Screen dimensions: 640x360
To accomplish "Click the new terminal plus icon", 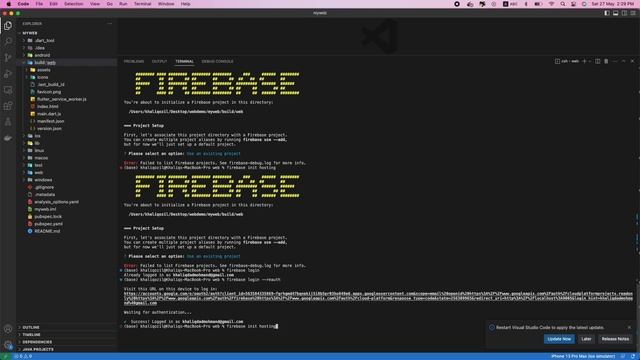I will click(x=584, y=61).
